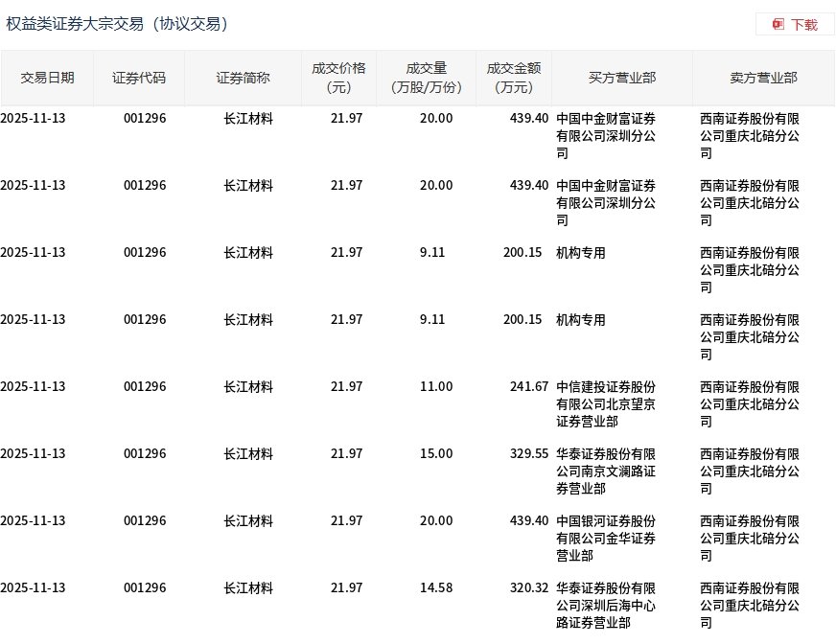Click buyer 中信建投证券 北京望京证券营业部
The width and height of the screenshot is (836, 644).
(606, 404)
